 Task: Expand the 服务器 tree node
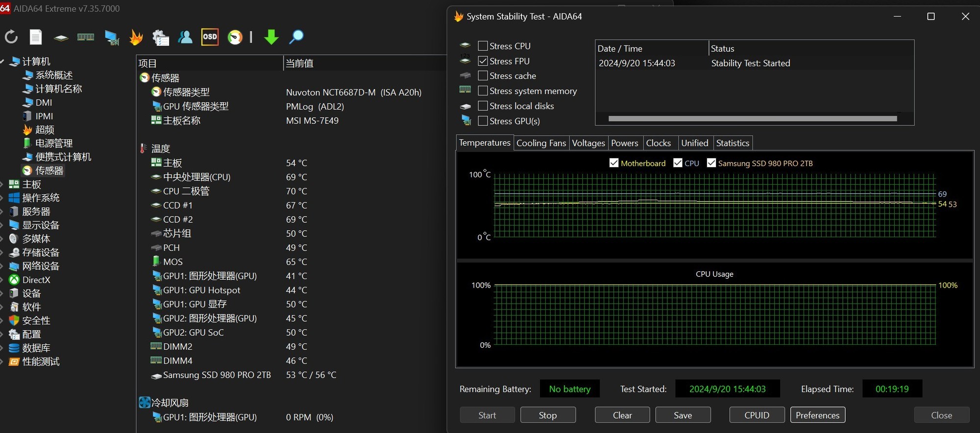pyautogui.click(x=2, y=212)
